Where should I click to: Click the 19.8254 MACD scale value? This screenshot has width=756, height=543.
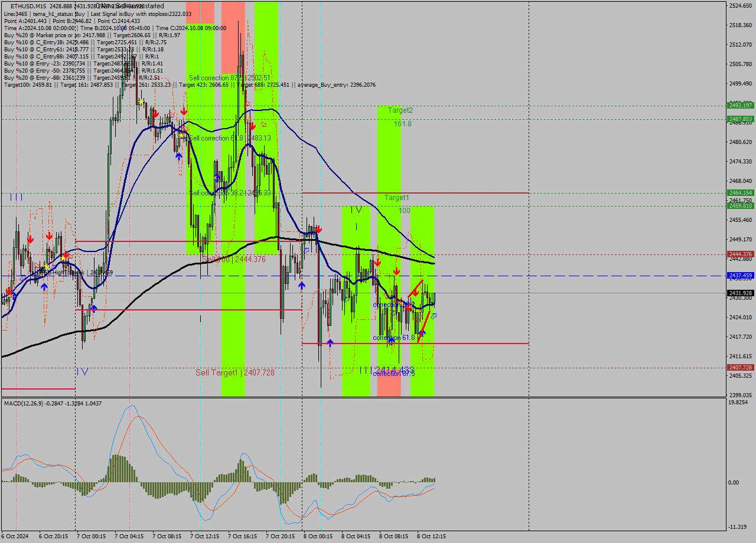739,403
